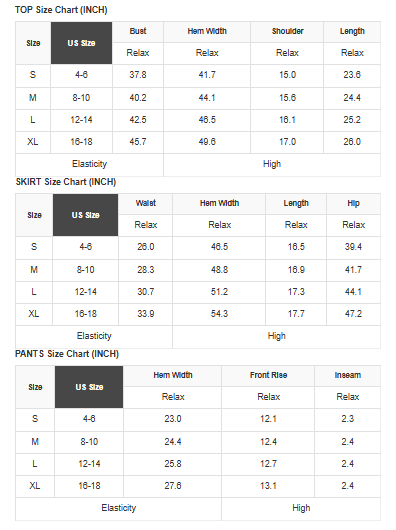Click the 37.8 bust value for size S

click(138, 75)
